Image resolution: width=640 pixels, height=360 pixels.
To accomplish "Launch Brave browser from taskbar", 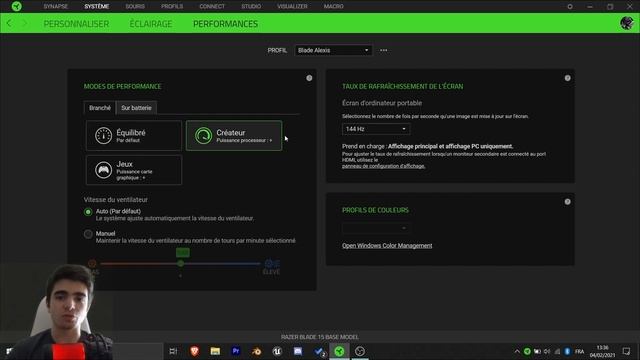I will click(x=194, y=351).
